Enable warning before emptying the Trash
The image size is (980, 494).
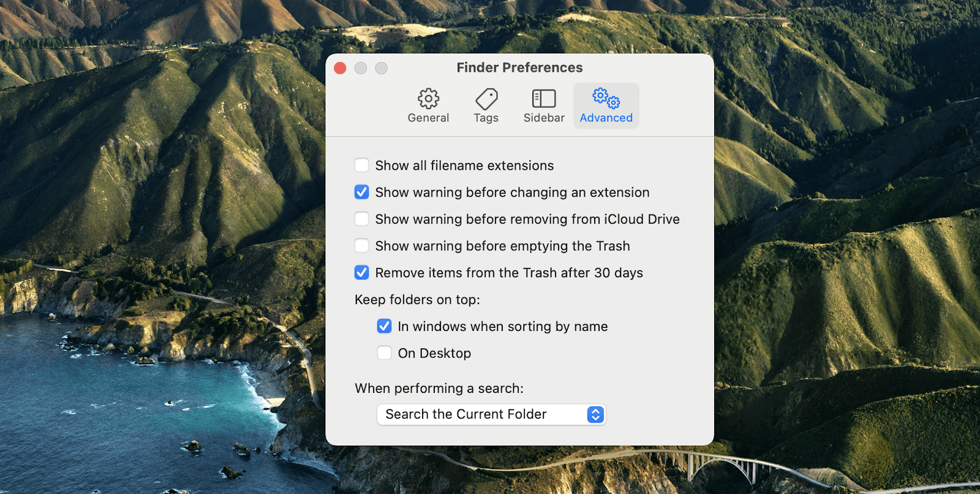point(362,246)
